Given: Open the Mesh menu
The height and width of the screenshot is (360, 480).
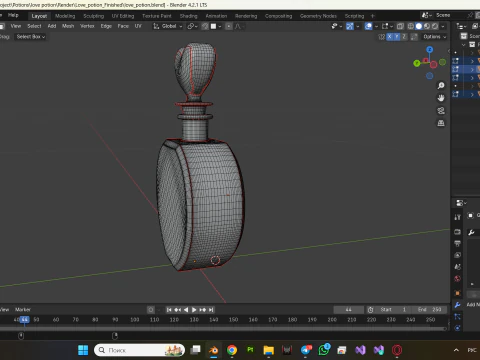Looking at the screenshot, I should pyautogui.click(x=68, y=26).
